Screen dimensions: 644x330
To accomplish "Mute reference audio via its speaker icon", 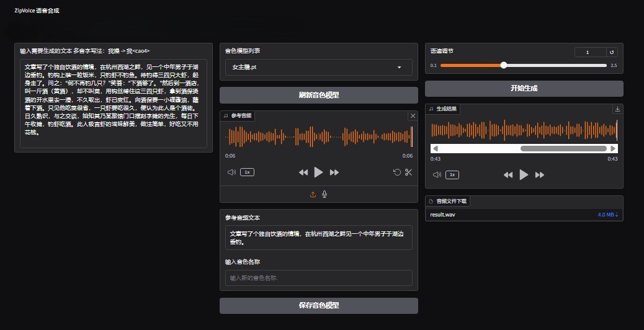I will tap(231, 172).
